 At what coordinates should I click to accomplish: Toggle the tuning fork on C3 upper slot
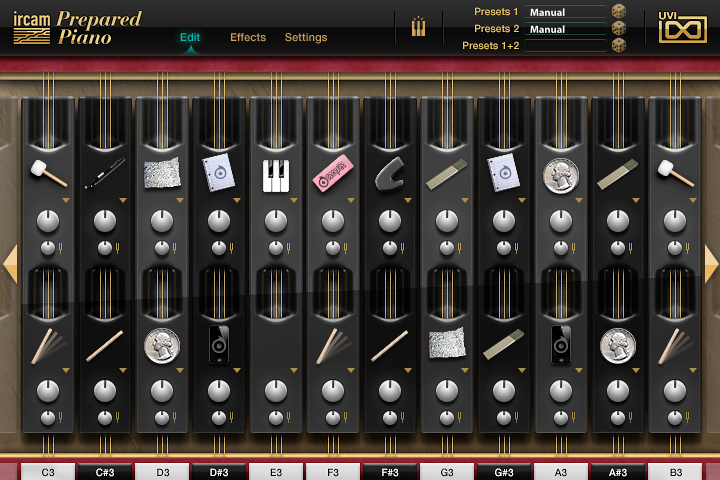pos(61,248)
